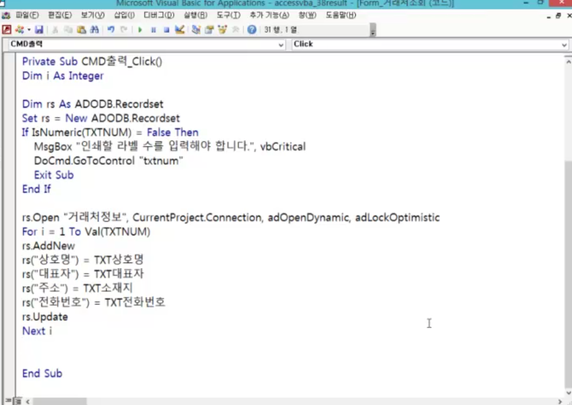The image size is (572, 405).
Task: Click the Break pause icon
Action: click(x=154, y=30)
